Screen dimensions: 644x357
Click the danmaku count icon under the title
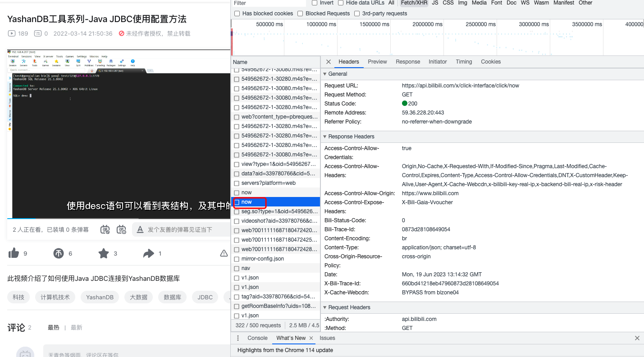click(38, 33)
